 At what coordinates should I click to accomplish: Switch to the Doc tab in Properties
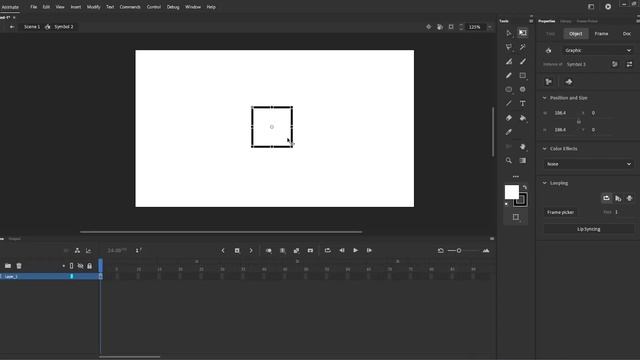[x=627, y=34]
